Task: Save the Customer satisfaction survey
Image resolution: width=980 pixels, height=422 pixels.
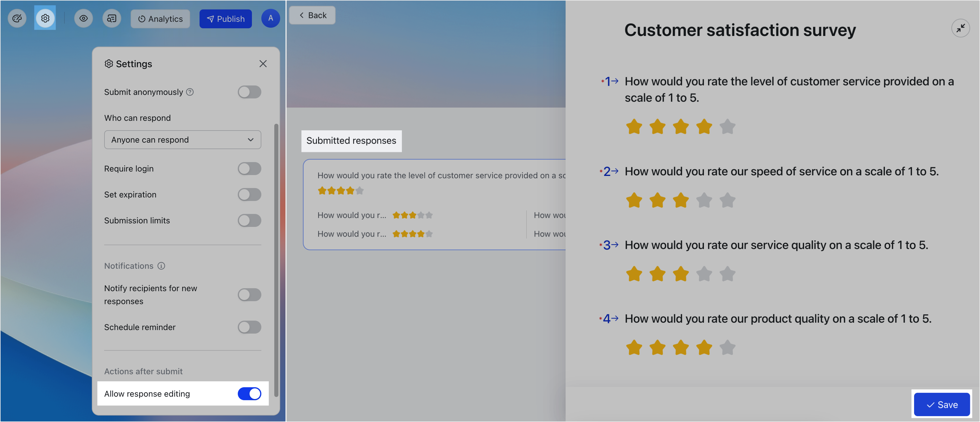Action: point(941,404)
